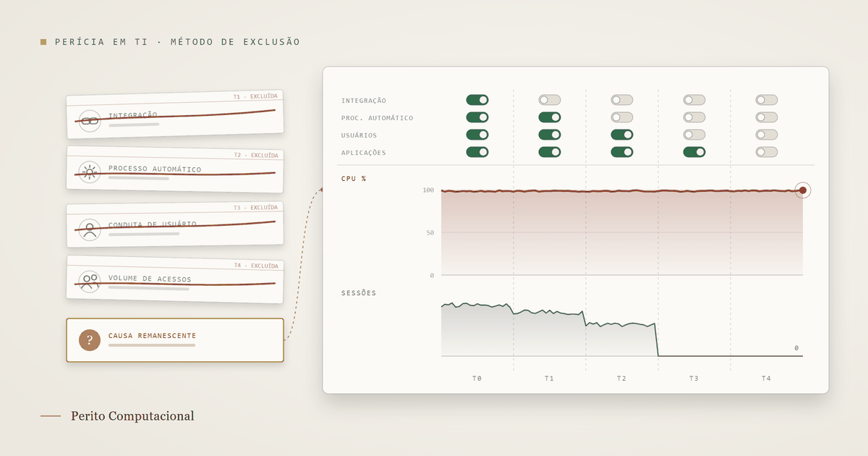This screenshot has height=456, width=868.
Task: Select the "VOLUME DE ACESSOS" card title
Action: pyautogui.click(x=150, y=278)
